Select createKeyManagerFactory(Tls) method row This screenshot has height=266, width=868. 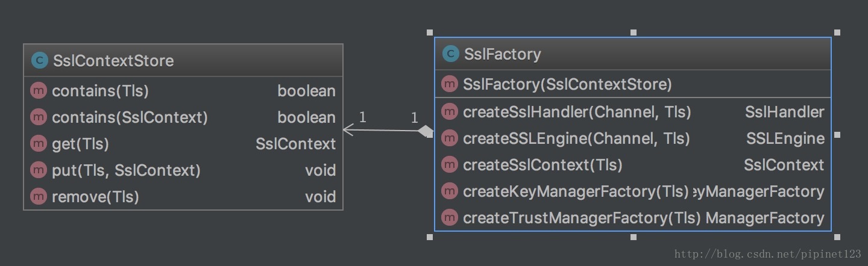(x=633, y=191)
